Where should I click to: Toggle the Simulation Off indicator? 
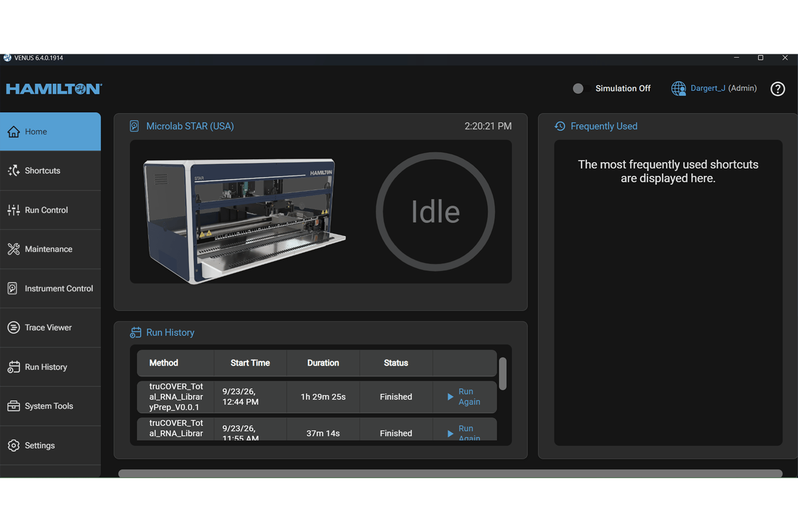[x=578, y=89]
